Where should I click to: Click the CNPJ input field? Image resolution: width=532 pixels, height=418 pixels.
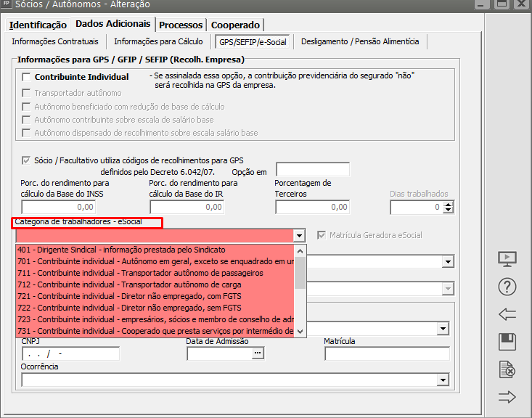click(x=70, y=354)
